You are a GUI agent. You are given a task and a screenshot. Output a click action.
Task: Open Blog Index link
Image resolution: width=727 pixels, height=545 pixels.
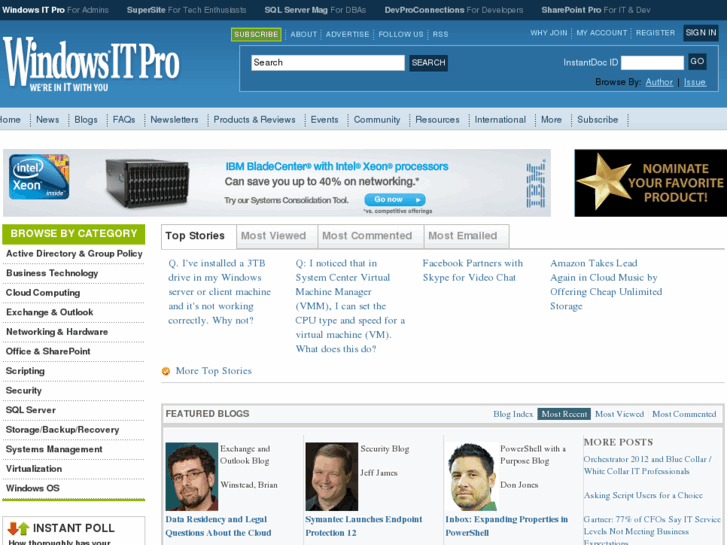[513, 414]
